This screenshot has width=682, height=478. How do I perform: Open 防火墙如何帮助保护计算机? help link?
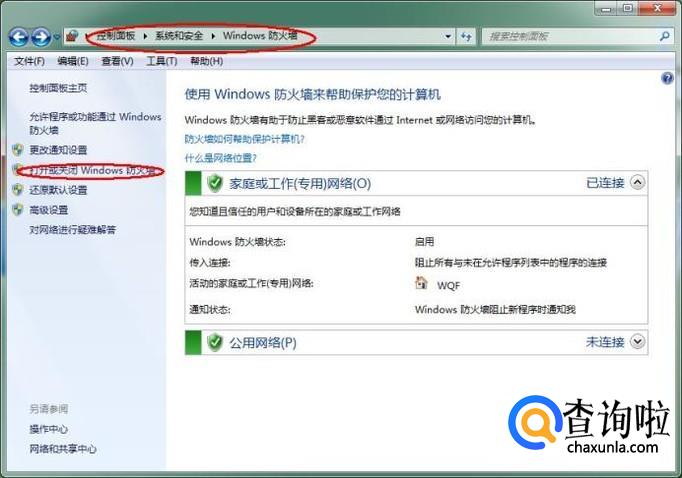[245, 139]
